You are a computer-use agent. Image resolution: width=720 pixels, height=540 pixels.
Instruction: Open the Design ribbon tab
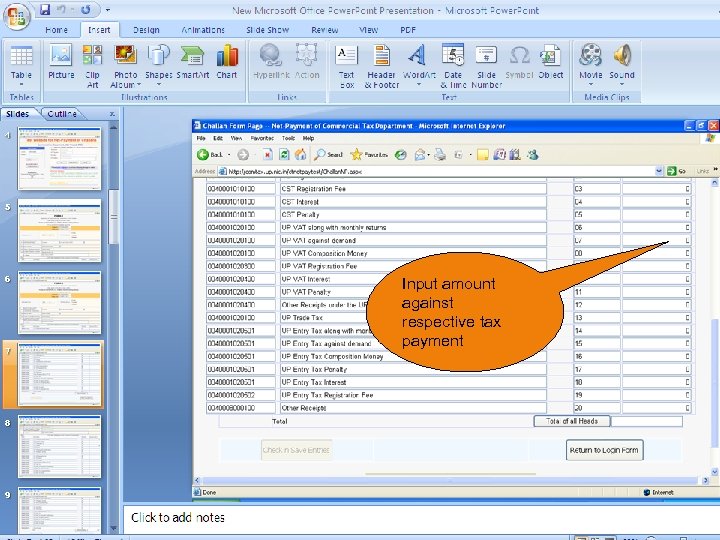coord(146,30)
